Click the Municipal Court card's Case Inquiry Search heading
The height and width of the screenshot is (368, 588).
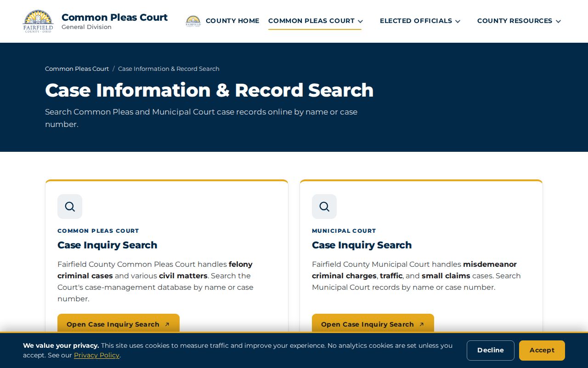[362, 245]
